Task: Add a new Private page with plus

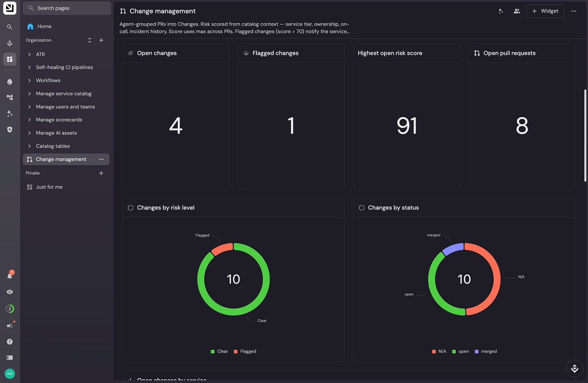Action: click(101, 173)
